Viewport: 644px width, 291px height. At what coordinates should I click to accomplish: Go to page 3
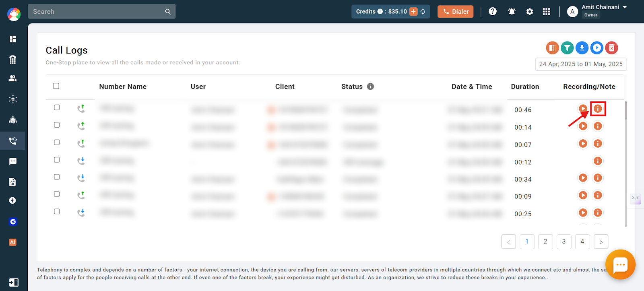(564, 241)
